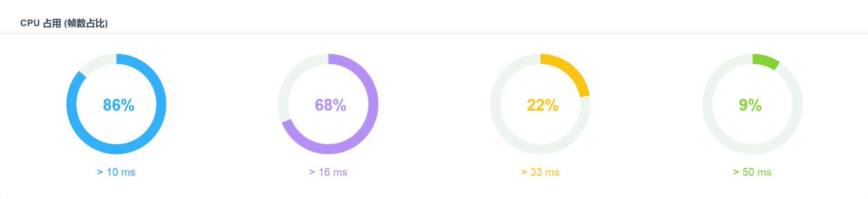Screen dimensions: 868x199
Task: Click the purple 68% progress arc
Action: 373,104
